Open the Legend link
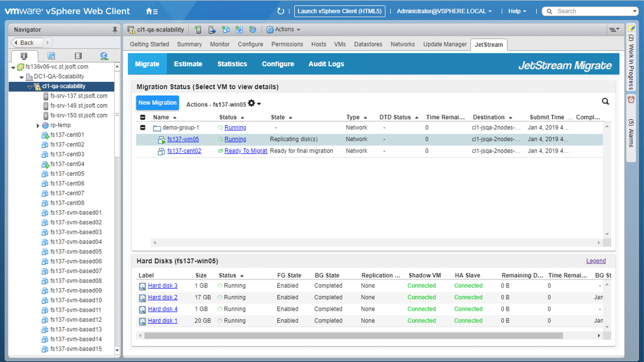Image resolution: width=644 pixels, height=362 pixels. (596, 261)
